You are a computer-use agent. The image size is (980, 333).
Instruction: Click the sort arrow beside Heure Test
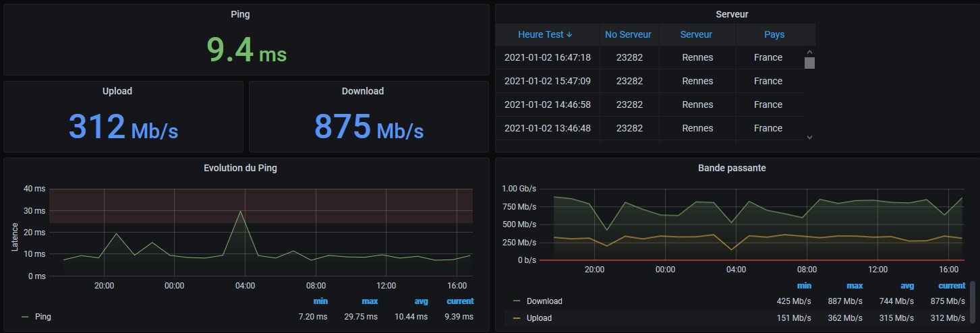click(569, 34)
